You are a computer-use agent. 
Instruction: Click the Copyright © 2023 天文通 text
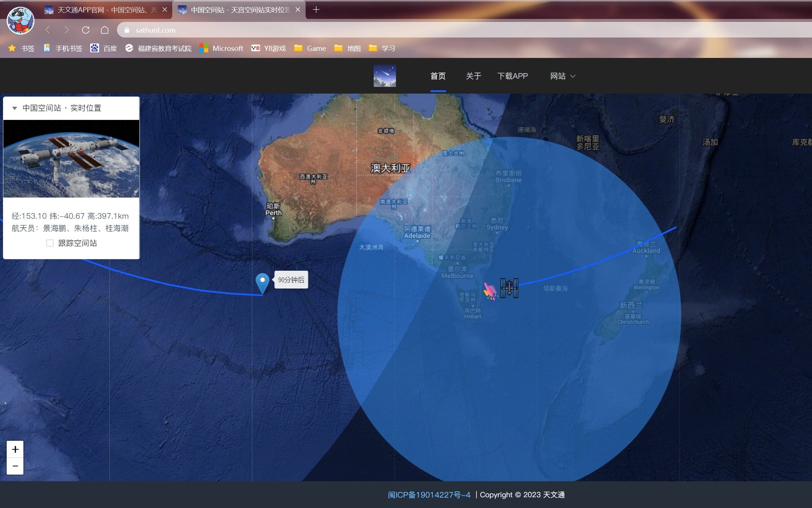click(x=522, y=495)
